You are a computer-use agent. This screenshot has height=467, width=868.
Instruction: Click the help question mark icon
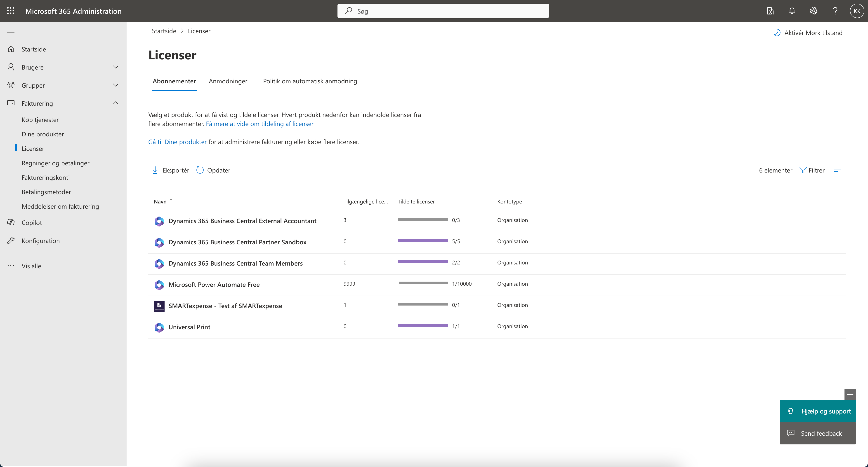click(835, 11)
